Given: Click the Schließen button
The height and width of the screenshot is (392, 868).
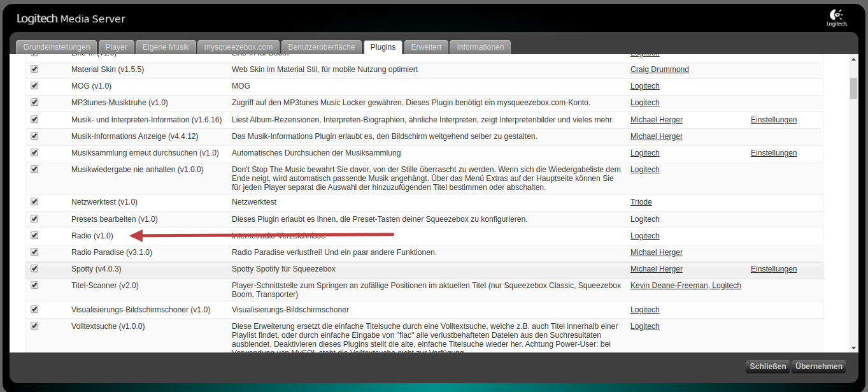Looking at the screenshot, I should click(767, 367).
